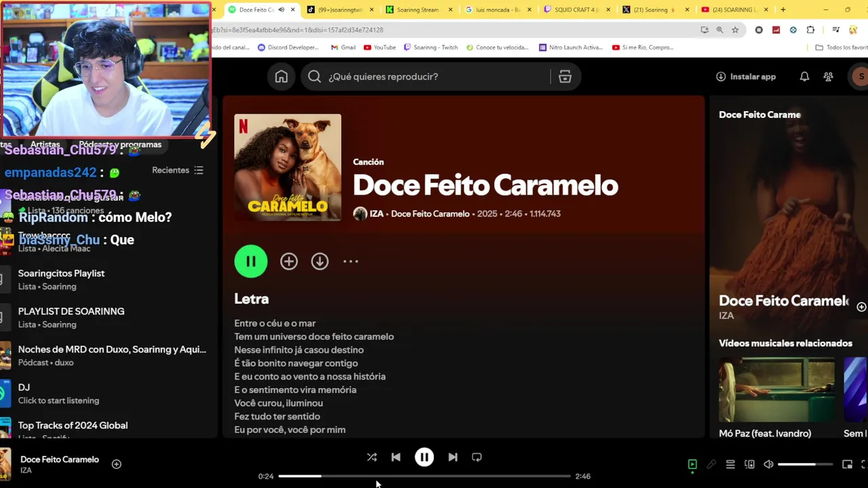Select the Podcasts y programas filter

pyautogui.click(x=120, y=144)
